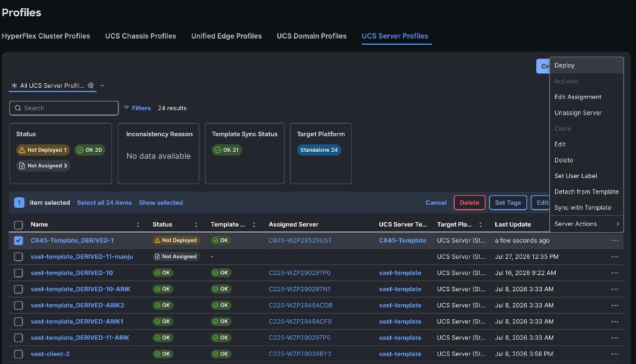
Task: Switch to UCS Chassis Profiles tab
Action: (140, 36)
